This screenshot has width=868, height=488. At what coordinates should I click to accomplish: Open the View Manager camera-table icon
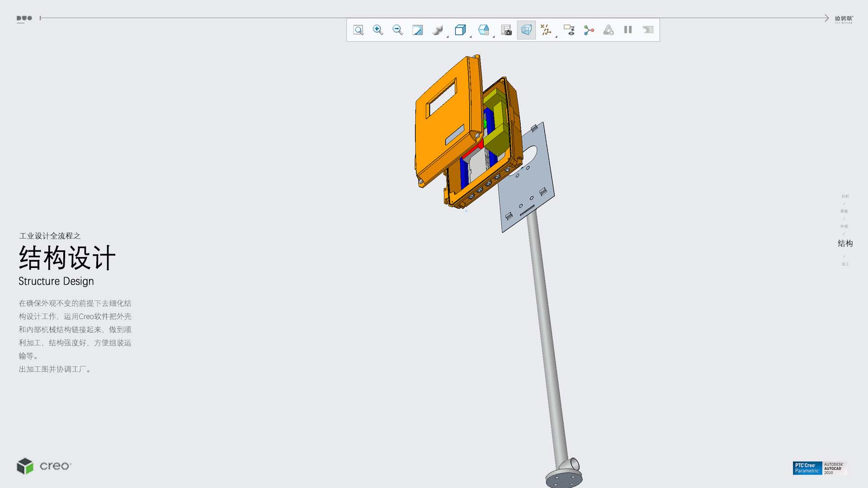tap(506, 30)
